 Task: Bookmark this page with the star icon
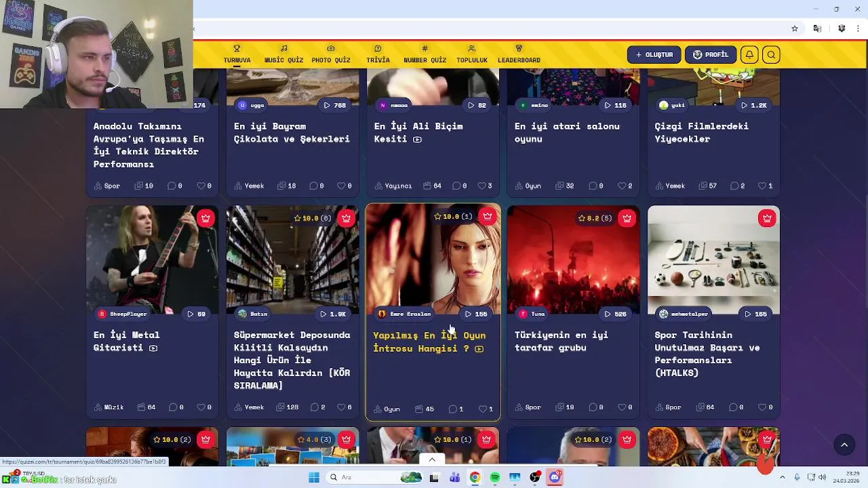coord(795,28)
